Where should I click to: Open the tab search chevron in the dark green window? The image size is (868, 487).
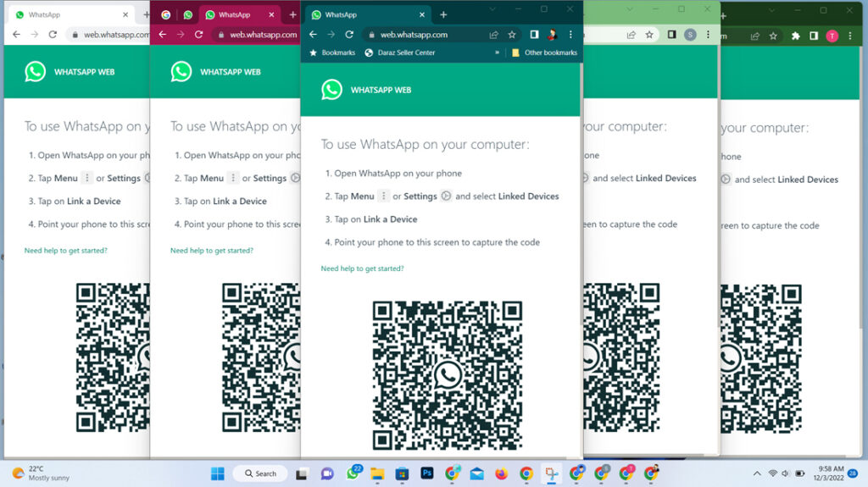pyautogui.click(x=771, y=10)
